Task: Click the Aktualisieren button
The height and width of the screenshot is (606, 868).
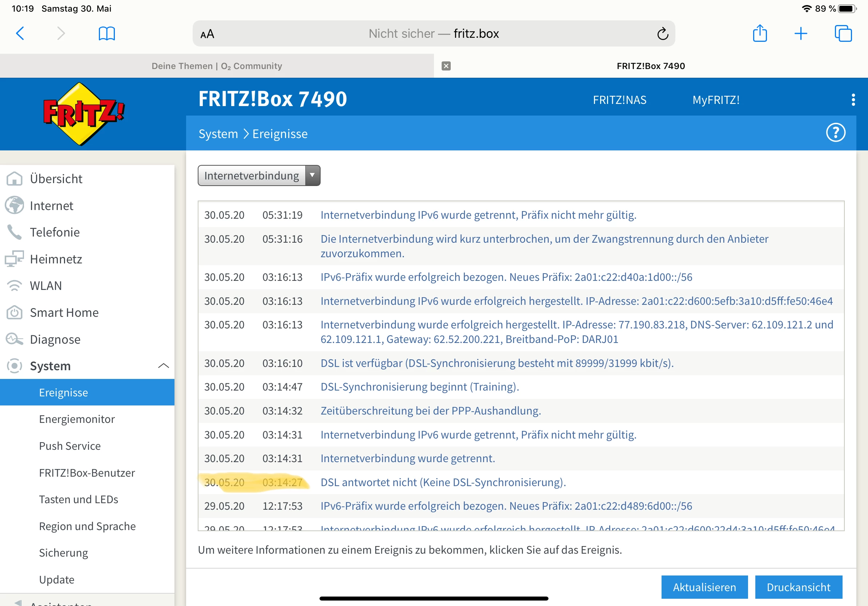Action: click(x=704, y=587)
